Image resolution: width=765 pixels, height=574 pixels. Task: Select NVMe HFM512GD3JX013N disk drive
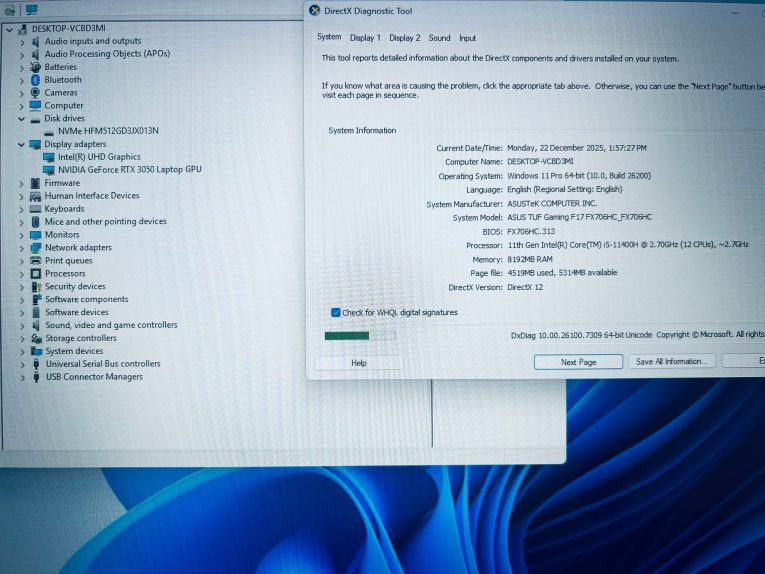108,131
